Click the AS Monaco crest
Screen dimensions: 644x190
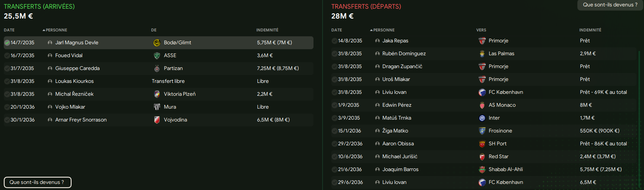pos(482,105)
